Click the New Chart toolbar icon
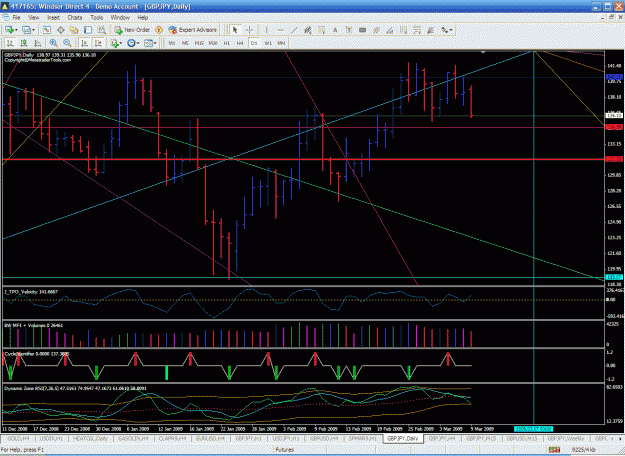Image resolution: width=625 pixels, height=456 pixels. pos(9,30)
